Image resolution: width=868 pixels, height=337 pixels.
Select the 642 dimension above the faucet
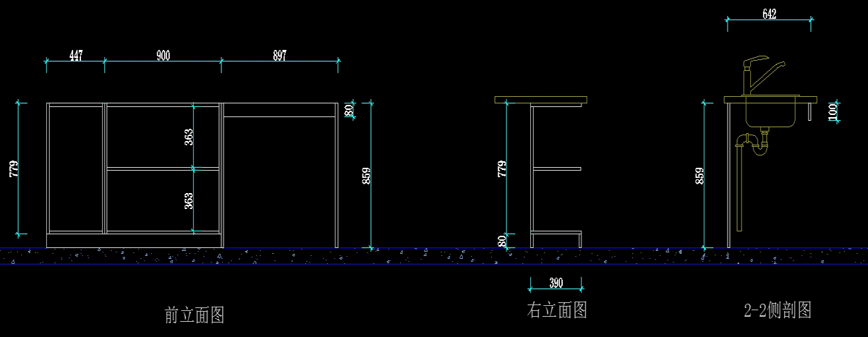769,14
